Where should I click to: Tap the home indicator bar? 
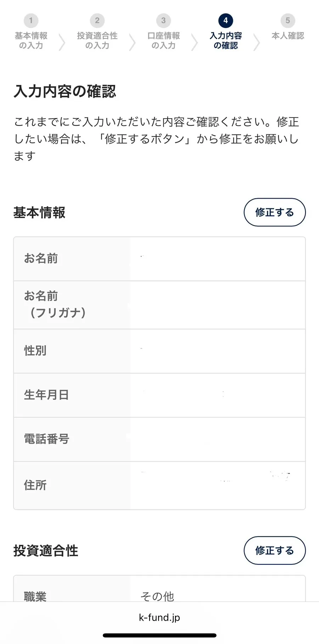[159, 636]
